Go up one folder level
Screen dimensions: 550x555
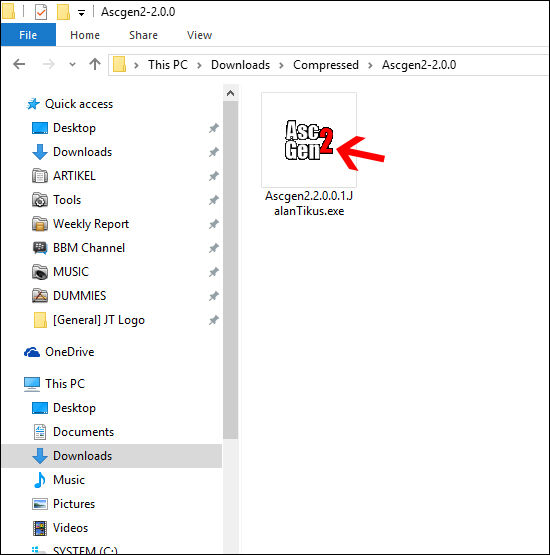tap(95, 64)
